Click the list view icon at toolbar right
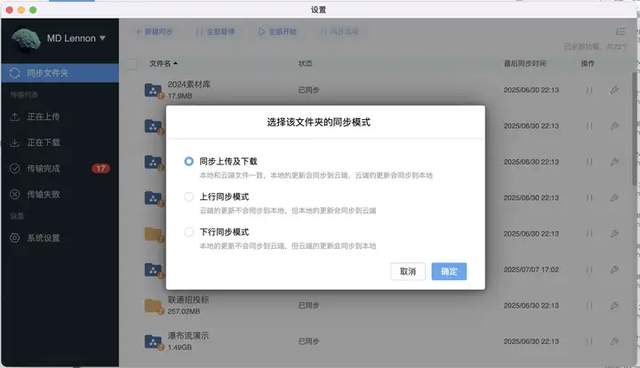Viewport: 640px width, 368px height. [x=620, y=31]
